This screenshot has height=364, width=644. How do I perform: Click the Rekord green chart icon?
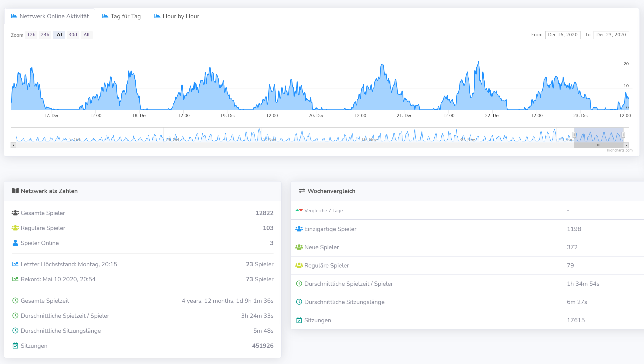tap(15, 279)
